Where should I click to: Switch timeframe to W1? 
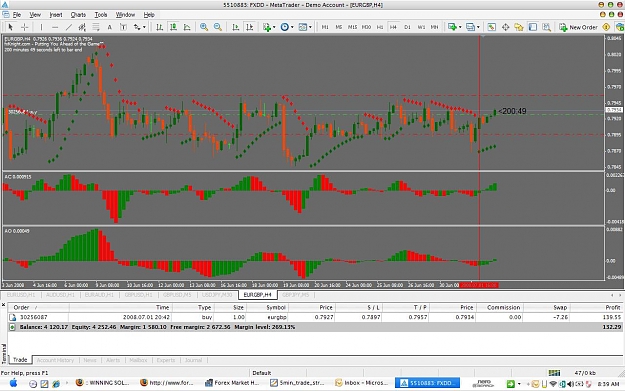coord(421,27)
